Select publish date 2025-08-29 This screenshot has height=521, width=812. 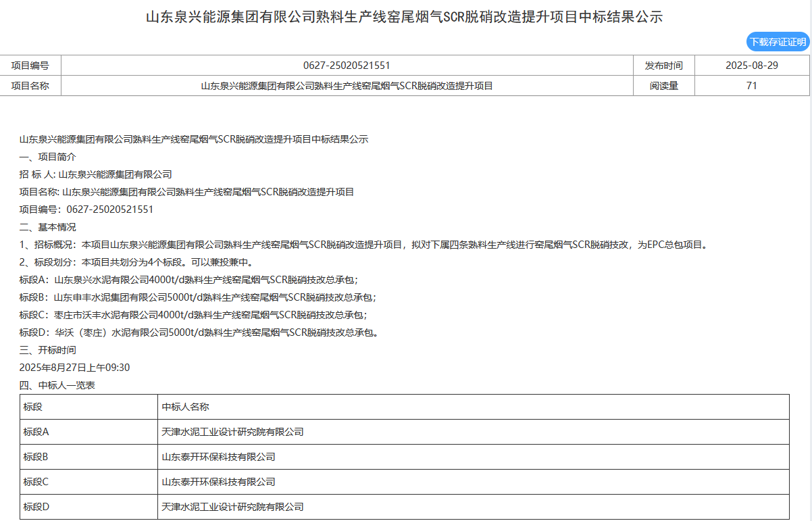(752, 66)
